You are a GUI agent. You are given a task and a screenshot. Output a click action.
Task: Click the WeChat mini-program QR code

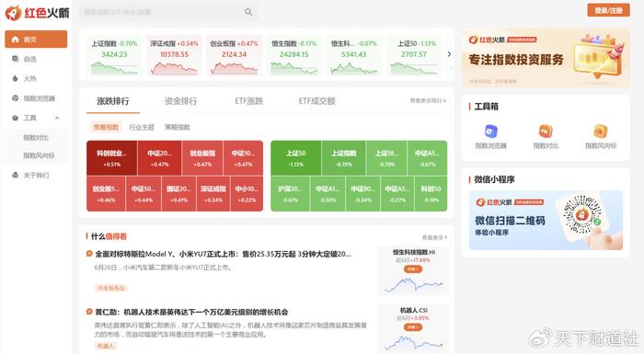pyautogui.click(x=582, y=215)
